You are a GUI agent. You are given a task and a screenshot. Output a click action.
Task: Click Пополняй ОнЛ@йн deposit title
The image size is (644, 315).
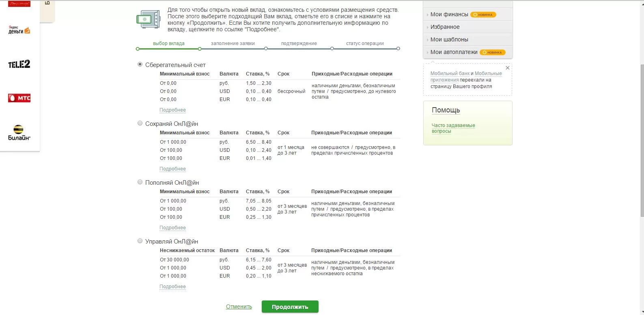point(172,183)
